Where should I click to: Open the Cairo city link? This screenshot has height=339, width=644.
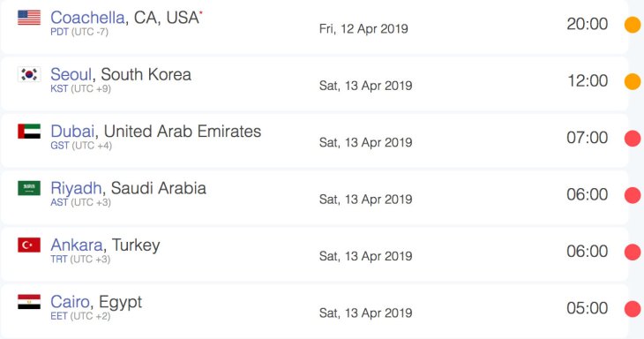pyautogui.click(x=70, y=302)
